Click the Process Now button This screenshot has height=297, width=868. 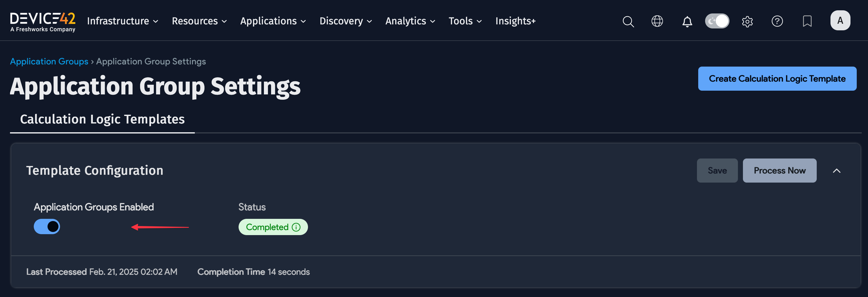(780, 170)
